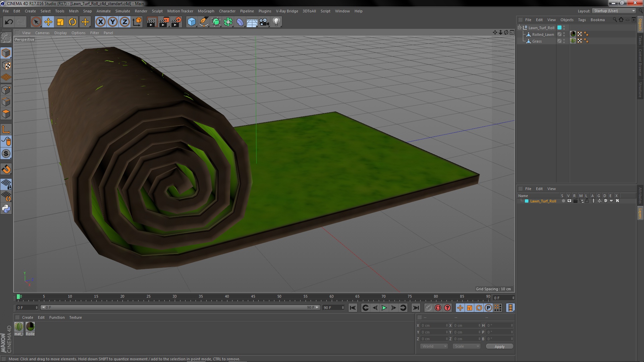This screenshot has width=644, height=362.
Task: Click the Render View clapperboard icon
Action: 152,22
